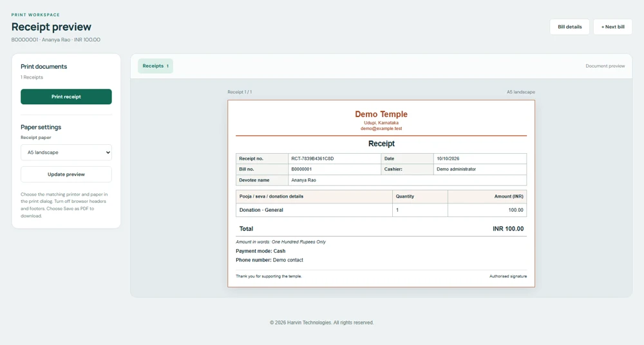Click the Ananya Rao devotee name cell
Screen dimensions: 644x345
coord(408,180)
